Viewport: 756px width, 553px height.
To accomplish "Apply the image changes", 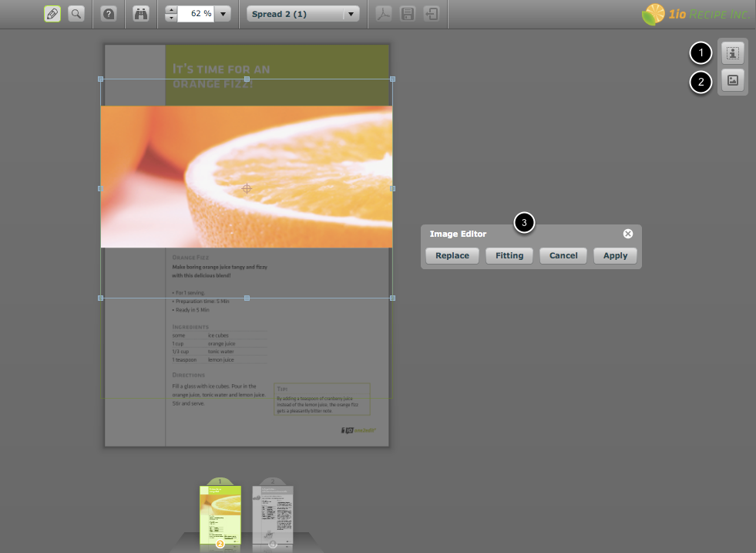I will point(615,255).
